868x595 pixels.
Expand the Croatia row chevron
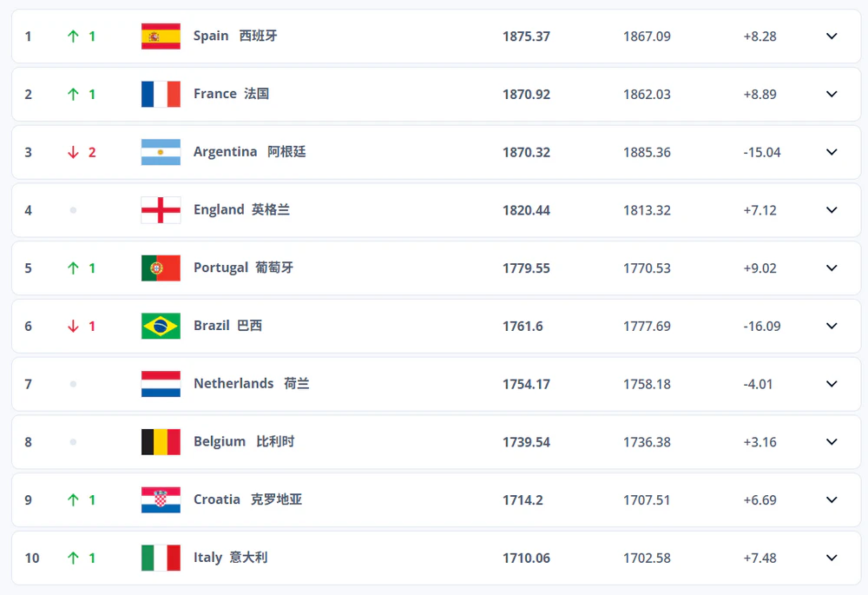832,499
